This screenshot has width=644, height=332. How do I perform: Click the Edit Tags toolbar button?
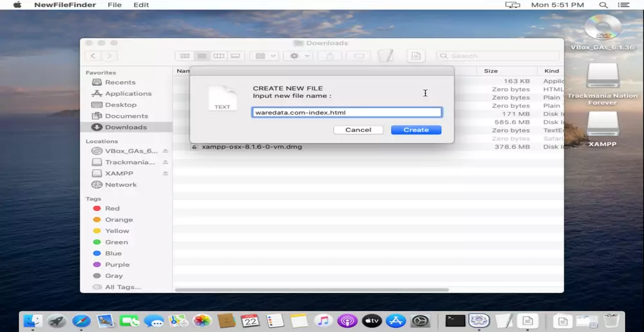point(359,56)
